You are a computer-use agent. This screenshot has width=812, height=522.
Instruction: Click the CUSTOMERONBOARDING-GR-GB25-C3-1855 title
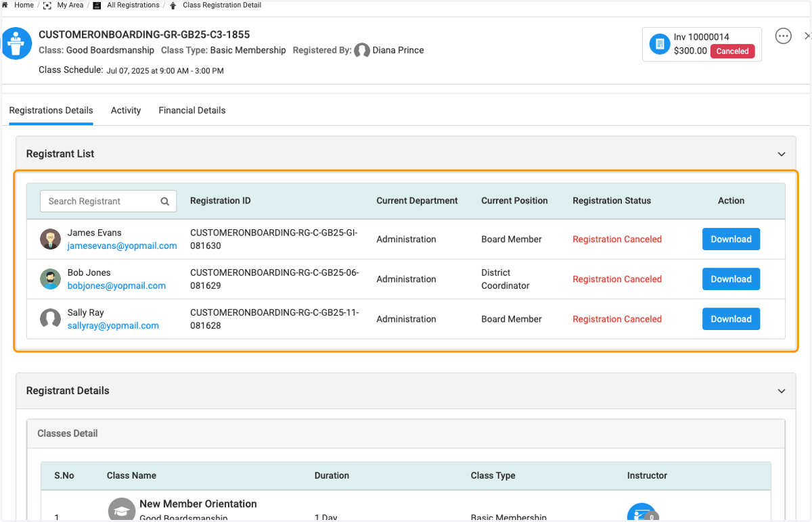click(144, 34)
